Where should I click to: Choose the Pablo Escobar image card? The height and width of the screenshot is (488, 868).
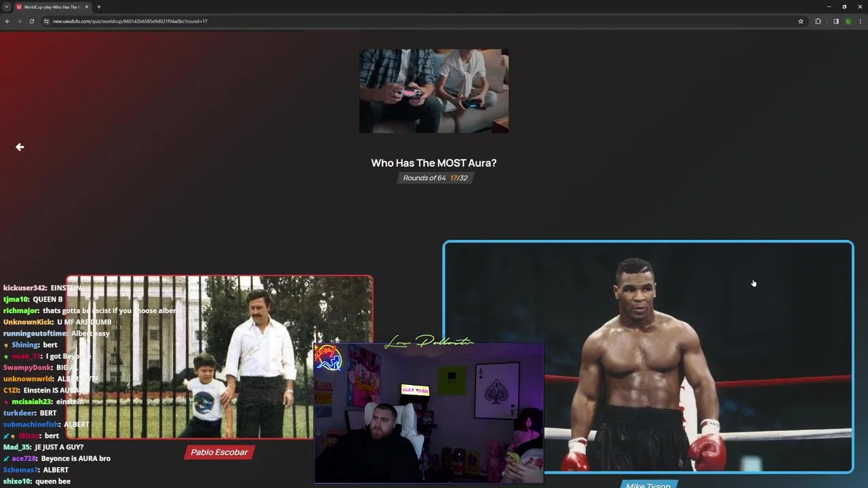pyautogui.click(x=219, y=357)
